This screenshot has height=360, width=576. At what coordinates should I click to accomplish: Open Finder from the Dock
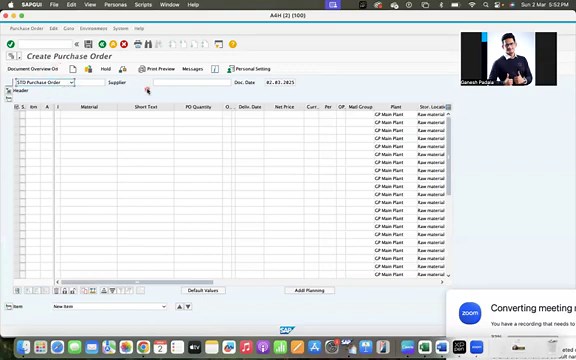(23, 347)
